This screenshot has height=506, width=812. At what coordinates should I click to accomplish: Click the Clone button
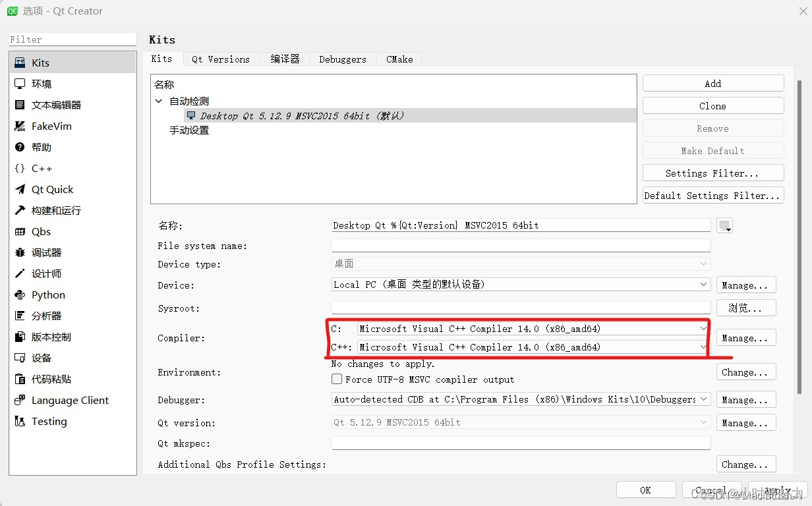click(x=713, y=106)
